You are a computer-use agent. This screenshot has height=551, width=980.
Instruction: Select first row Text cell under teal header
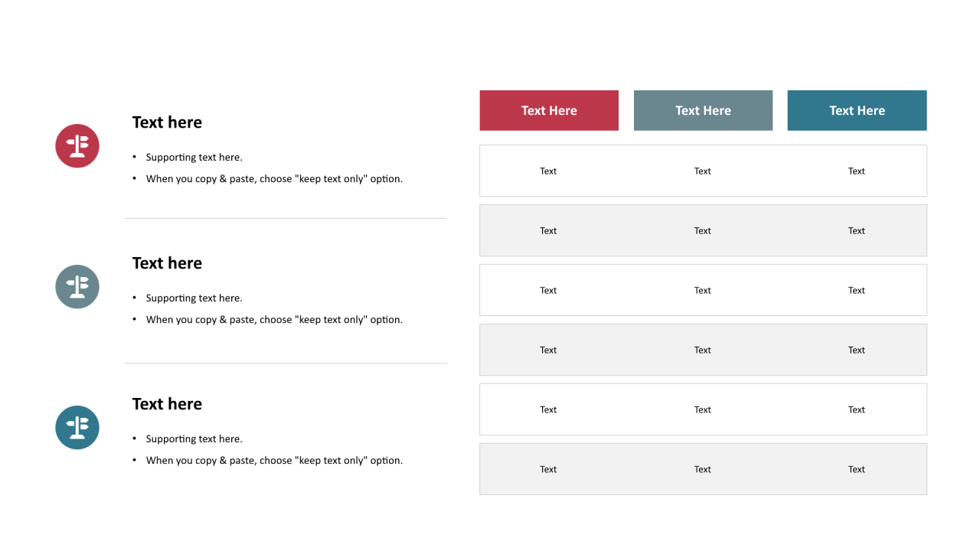(857, 171)
